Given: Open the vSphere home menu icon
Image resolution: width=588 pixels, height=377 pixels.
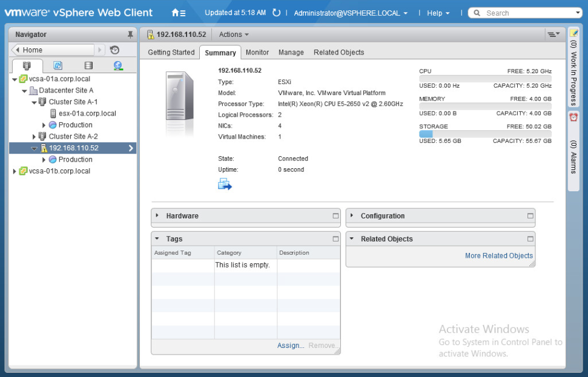Looking at the screenshot, I should [x=179, y=13].
